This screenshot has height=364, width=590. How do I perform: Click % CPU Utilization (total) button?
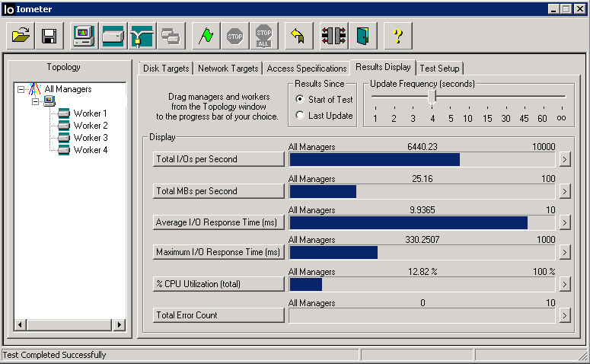pos(218,284)
